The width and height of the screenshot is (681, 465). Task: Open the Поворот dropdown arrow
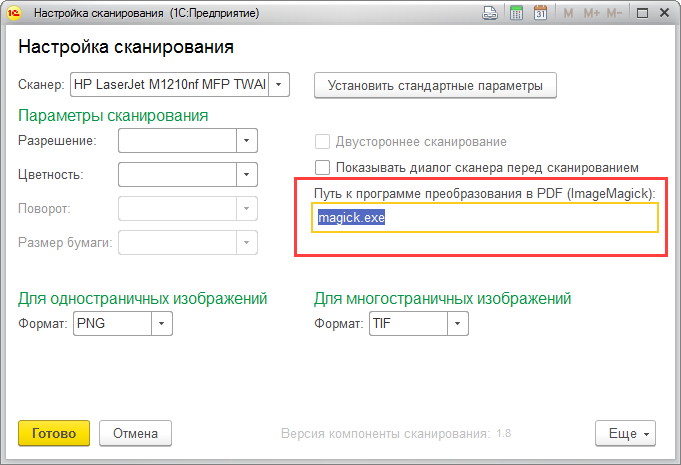point(247,208)
